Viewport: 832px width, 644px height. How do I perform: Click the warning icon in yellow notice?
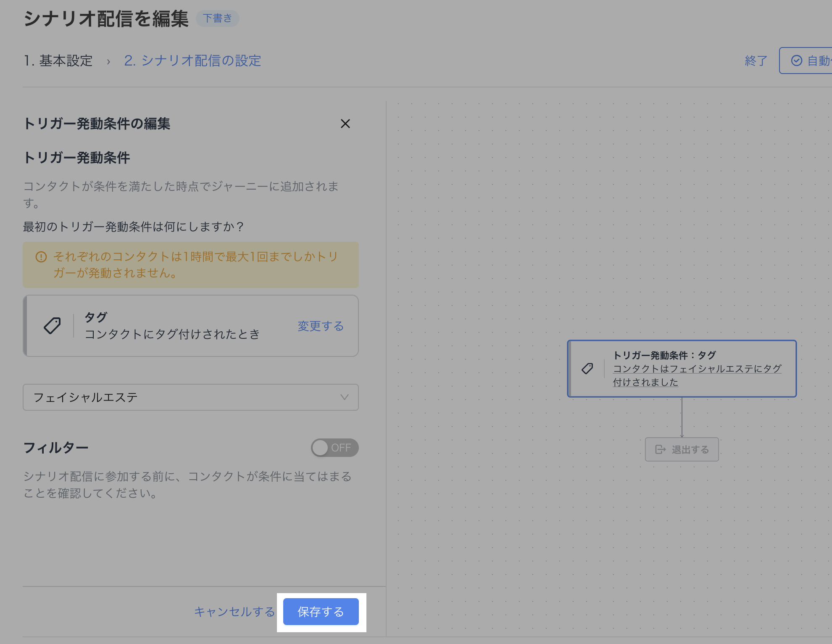(41, 257)
